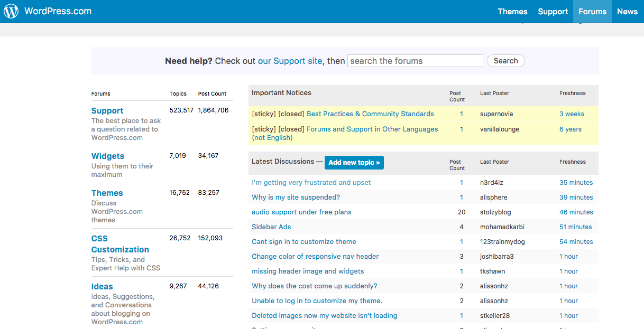This screenshot has height=329, width=644.
Task: Click post count 20 for audio support
Action: click(x=462, y=212)
